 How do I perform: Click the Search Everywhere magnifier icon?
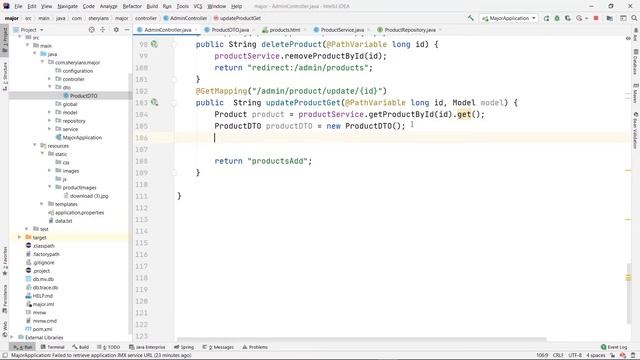[x=634, y=18]
